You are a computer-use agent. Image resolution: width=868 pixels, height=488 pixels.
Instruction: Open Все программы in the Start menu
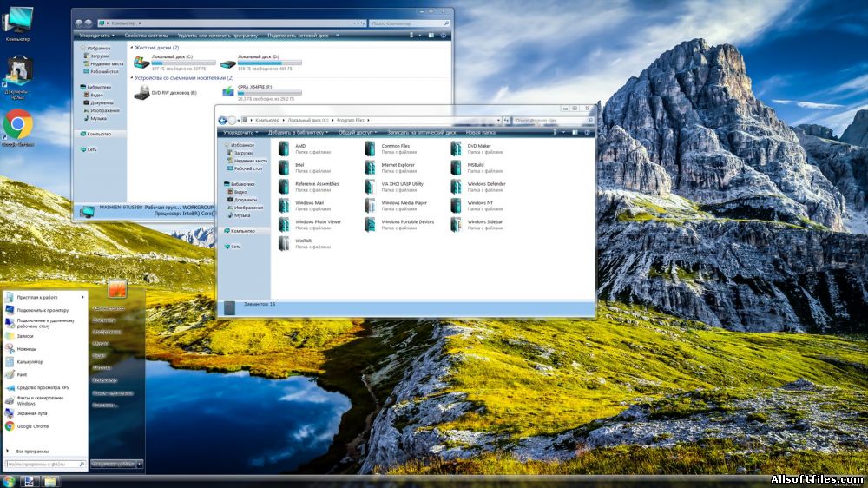tap(32, 452)
